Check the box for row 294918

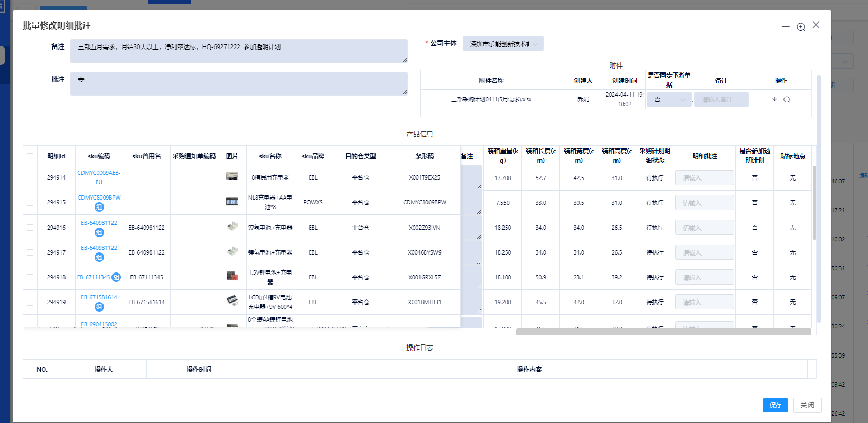[30, 277]
